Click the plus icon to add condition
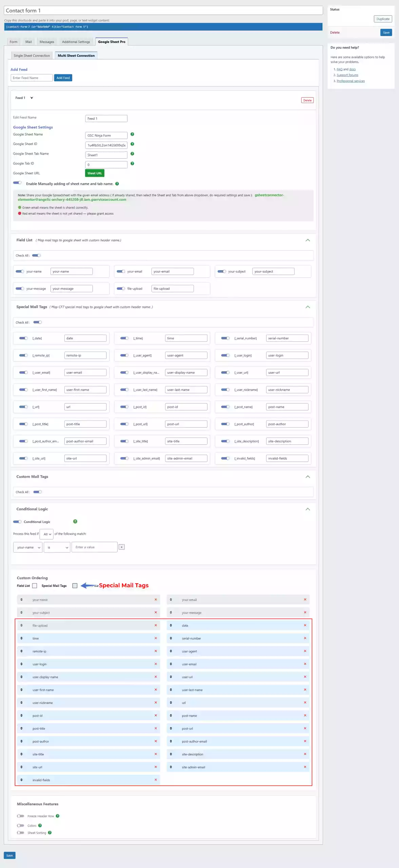Screen dimensions: 399x868 pyautogui.click(x=122, y=547)
